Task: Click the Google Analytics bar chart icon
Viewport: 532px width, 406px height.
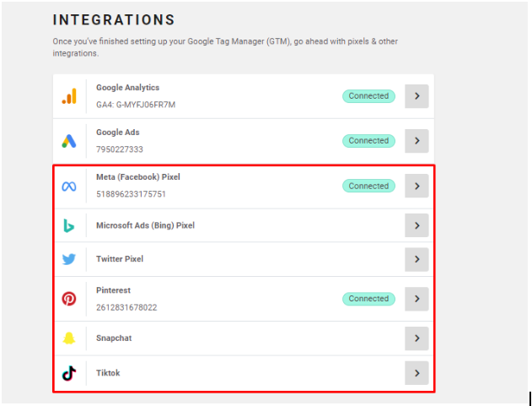Action: [69, 96]
